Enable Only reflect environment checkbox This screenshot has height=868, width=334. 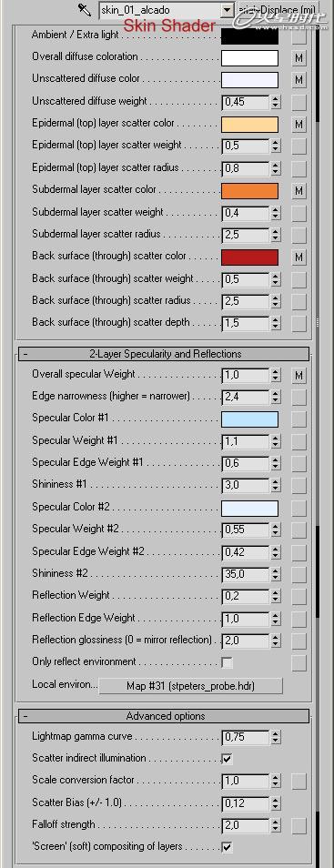pyautogui.click(x=228, y=662)
